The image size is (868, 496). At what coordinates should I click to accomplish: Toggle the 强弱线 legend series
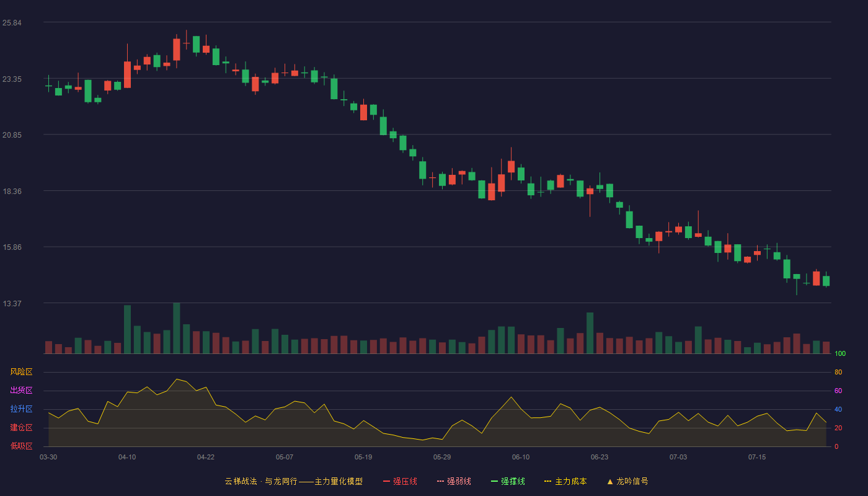(454, 481)
